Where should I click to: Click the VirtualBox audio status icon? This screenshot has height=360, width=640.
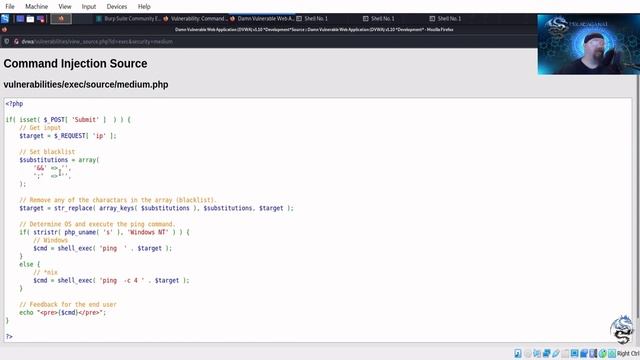(x=537, y=353)
